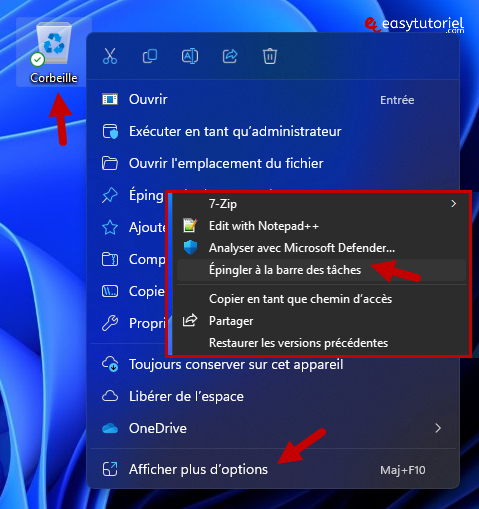Image resolution: width=479 pixels, height=509 pixels.
Task: Click the star icon beside Ajoute entry
Action: point(110,227)
